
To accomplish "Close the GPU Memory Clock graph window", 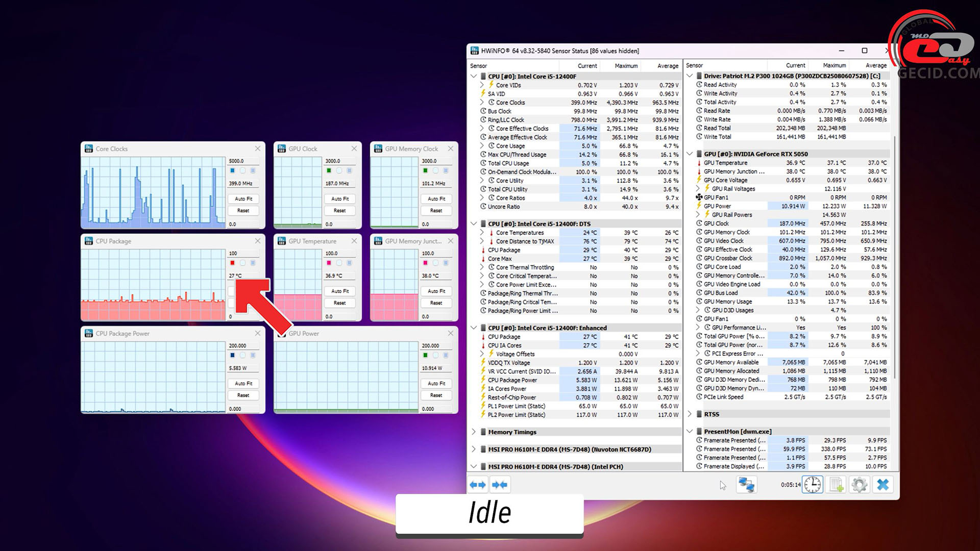I will 450,148.
